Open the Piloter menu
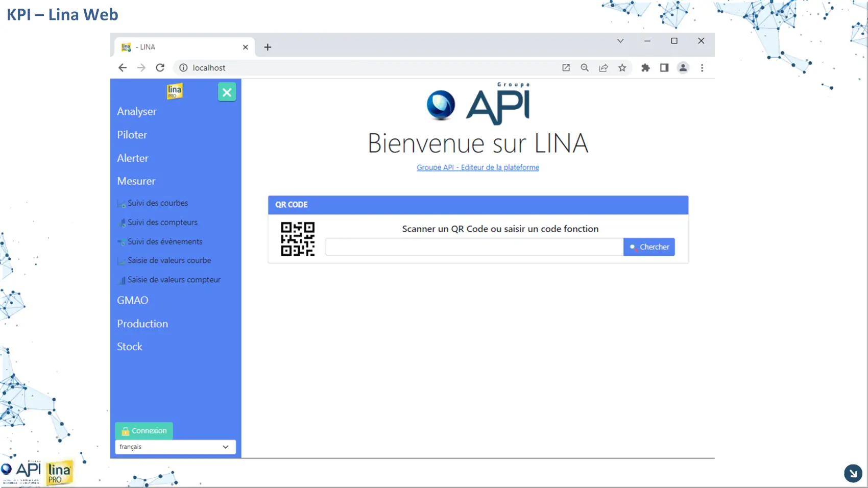The width and height of the screenshot is (868, 488). [132, 135]
